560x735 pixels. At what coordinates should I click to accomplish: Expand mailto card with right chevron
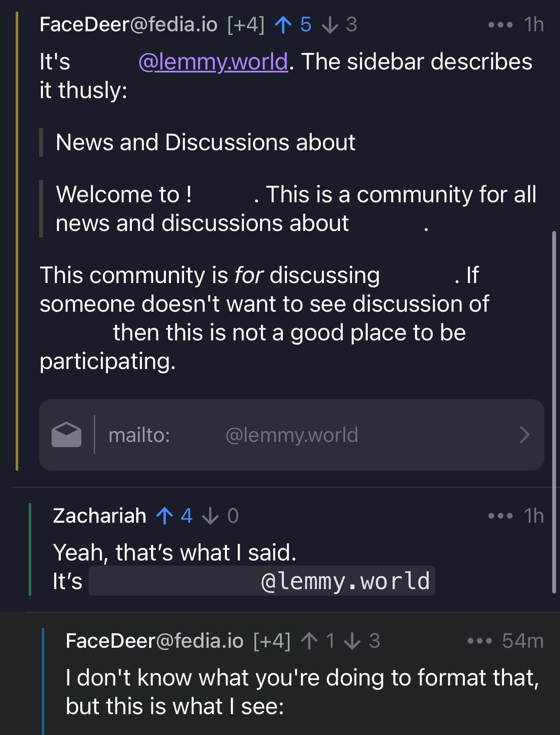[x=524, y=435]
